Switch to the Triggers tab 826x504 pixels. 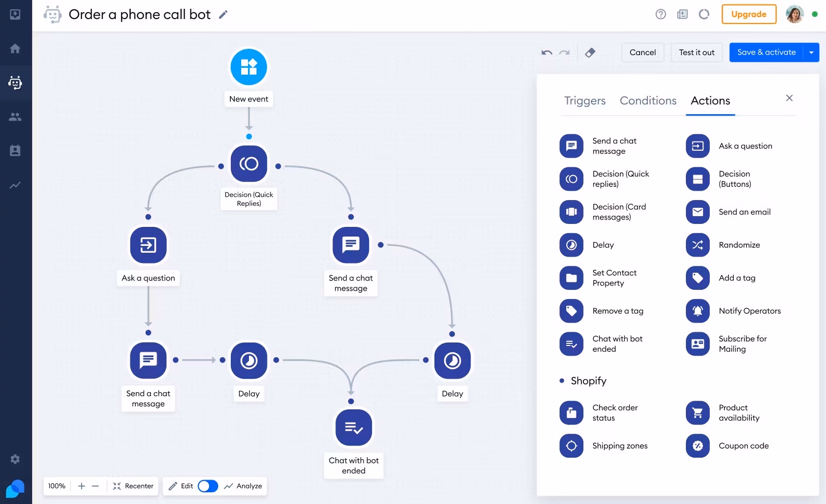[x=584, y=101]
